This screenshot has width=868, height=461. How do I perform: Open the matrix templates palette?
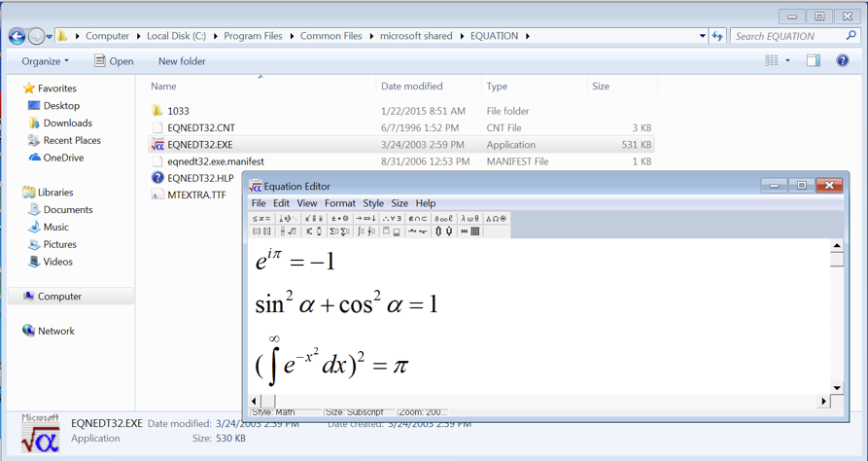[x=470, y=231]
